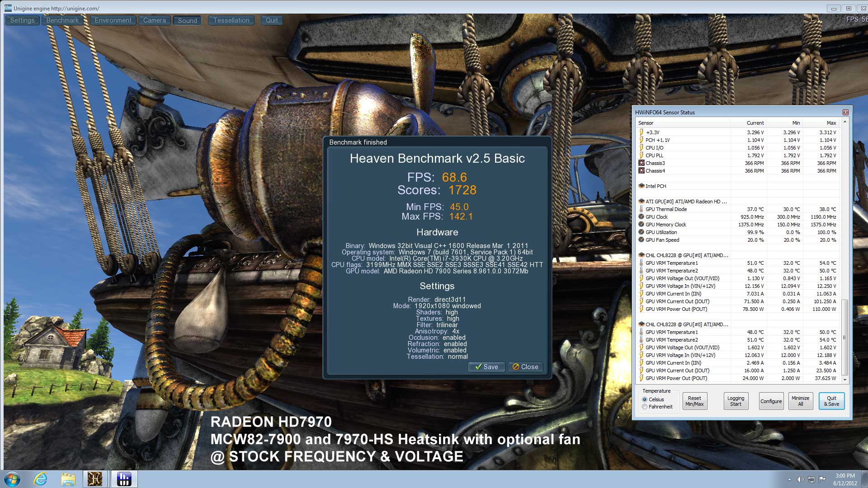Toggle the Sound menu button

(x=187, y=20)
